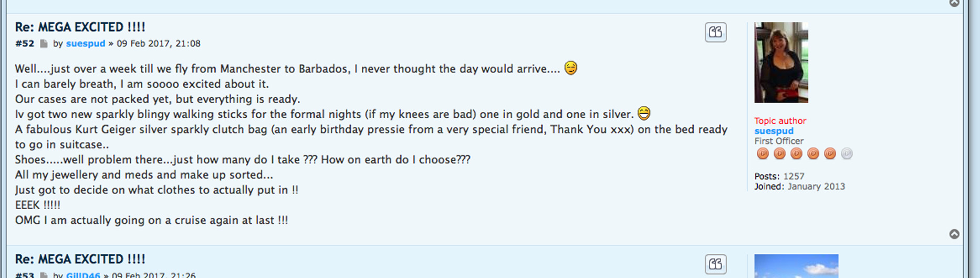Quote post #52 by suespud
Viewport: 980px width, 278px height.
coord(715,32)
